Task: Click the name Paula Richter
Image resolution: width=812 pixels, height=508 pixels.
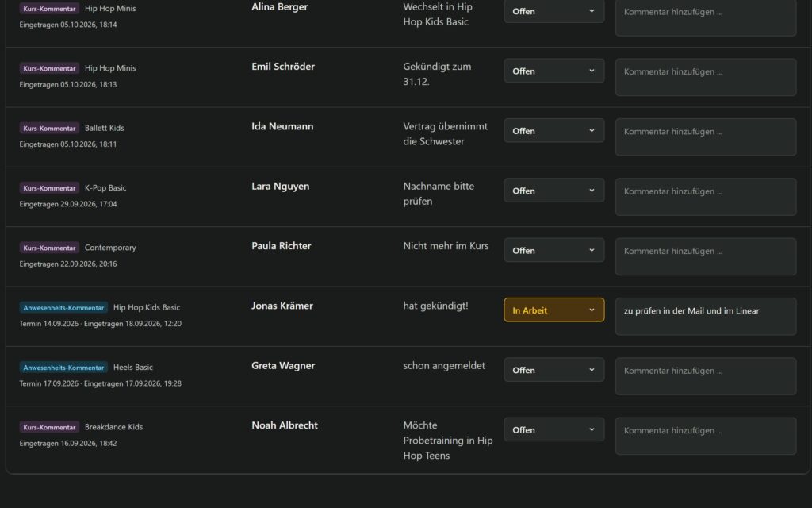Action: click(x=282, y=246)
